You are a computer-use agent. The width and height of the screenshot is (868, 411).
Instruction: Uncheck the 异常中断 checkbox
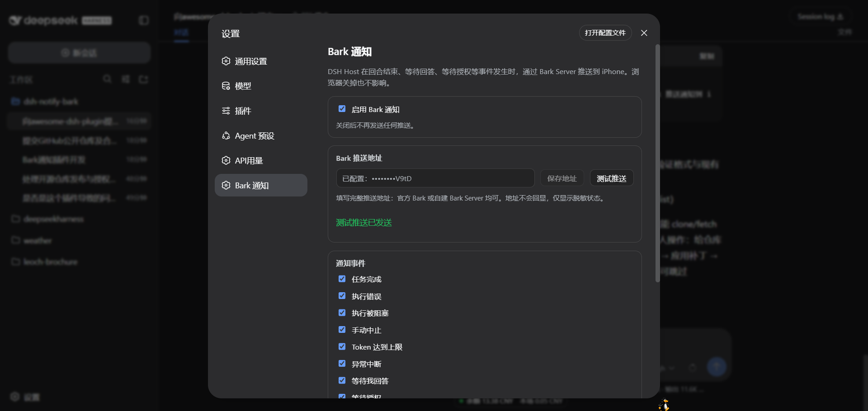[342, 364]
